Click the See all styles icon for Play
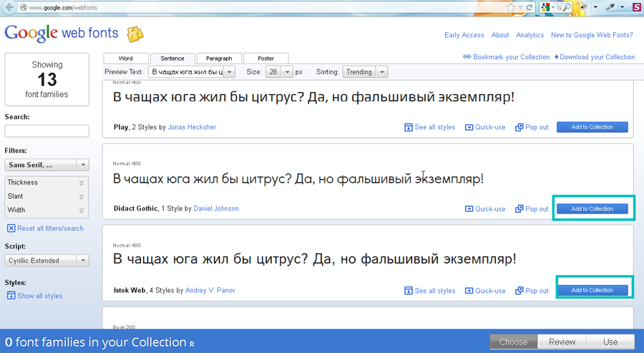644x353 pixels. [x=409, y=127]
